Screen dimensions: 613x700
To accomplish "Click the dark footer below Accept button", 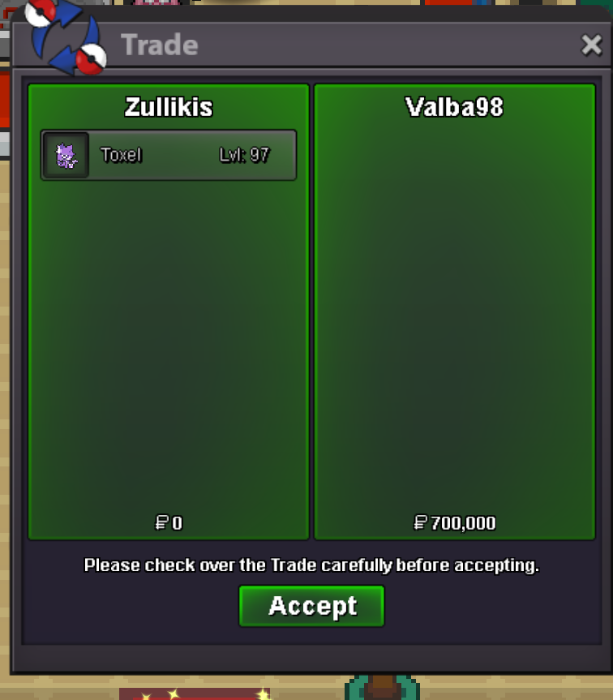I will pos(311,659).
